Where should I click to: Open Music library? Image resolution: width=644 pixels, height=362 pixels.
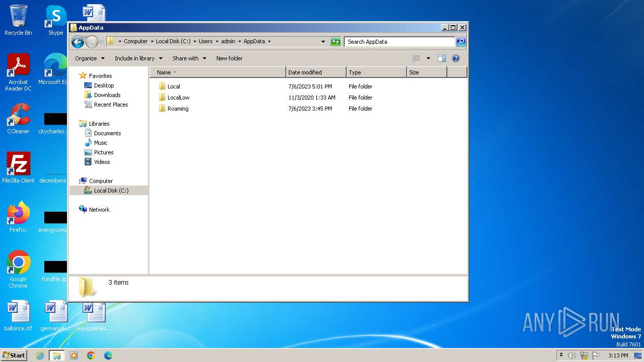click(x=101, y=143)
